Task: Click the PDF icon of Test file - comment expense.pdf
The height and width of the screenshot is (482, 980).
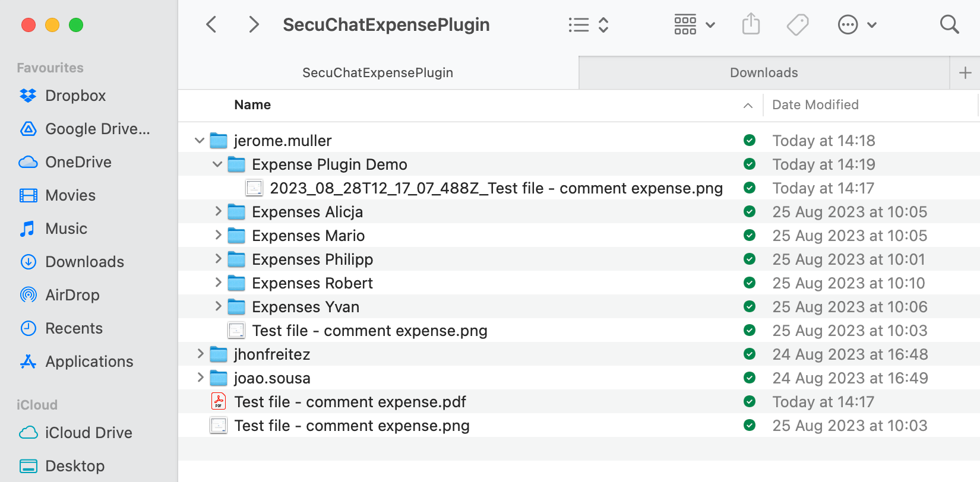Action: click(x=219, y=402)
